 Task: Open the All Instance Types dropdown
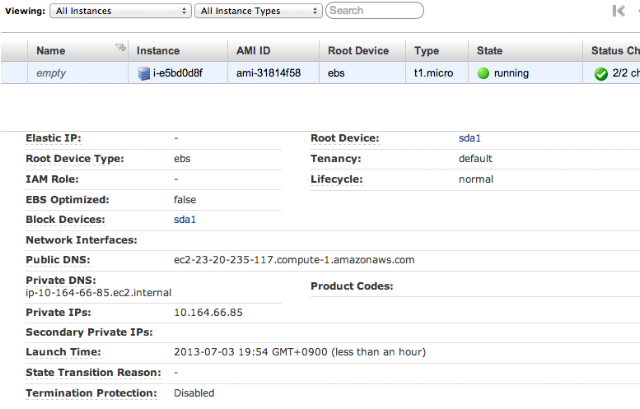258,11
